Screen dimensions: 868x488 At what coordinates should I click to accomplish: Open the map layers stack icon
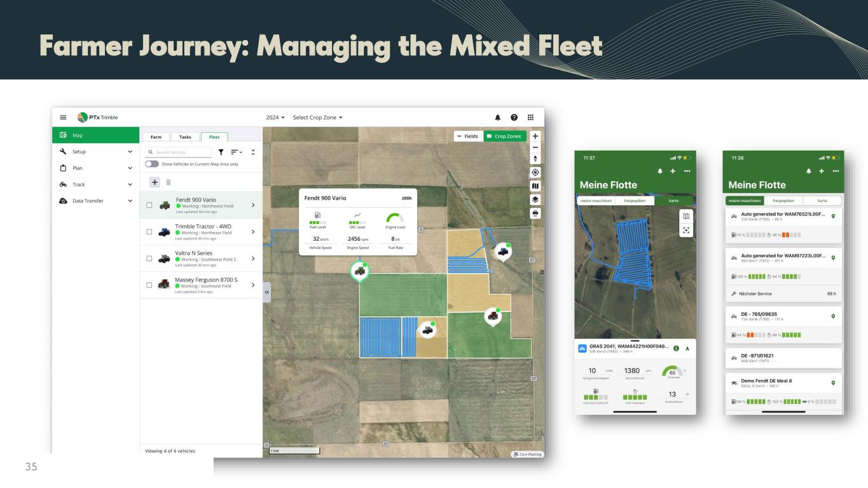tap(535, 199)
